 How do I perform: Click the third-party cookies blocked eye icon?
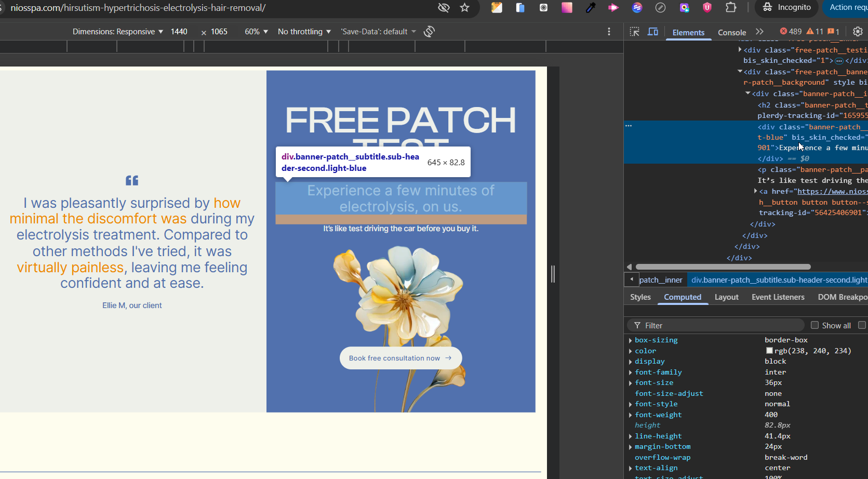443,7
